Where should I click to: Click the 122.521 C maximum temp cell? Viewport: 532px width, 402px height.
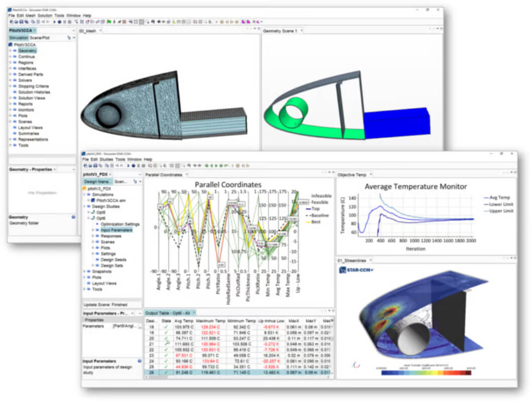click(210, 333)
